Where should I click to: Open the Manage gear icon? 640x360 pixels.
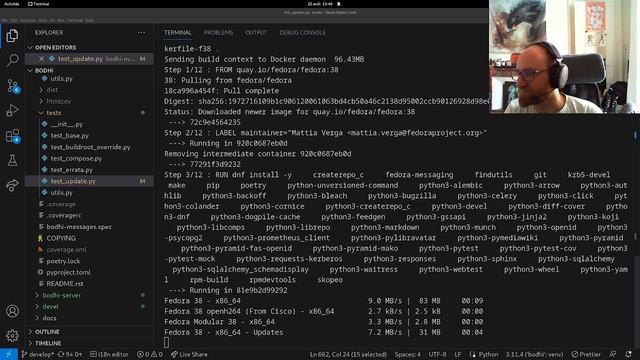click(12, 336)
